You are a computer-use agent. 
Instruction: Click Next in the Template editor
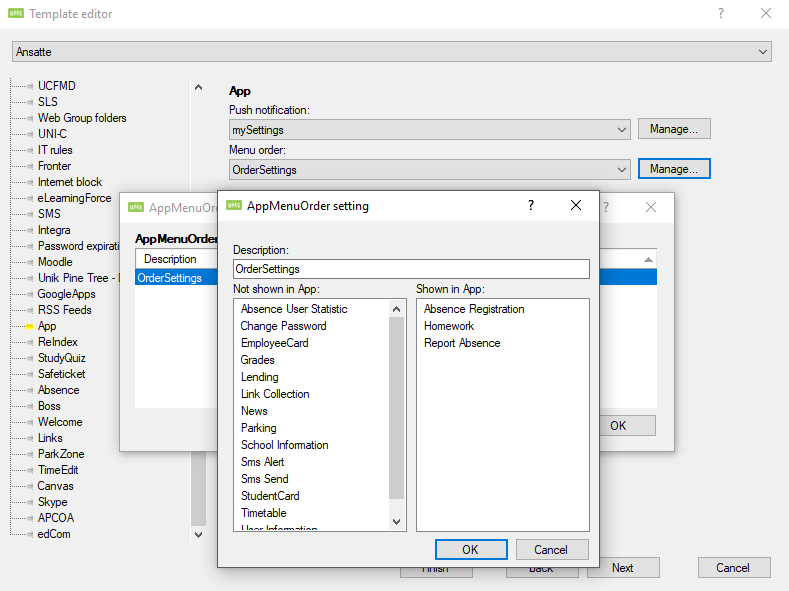[622, 568]
